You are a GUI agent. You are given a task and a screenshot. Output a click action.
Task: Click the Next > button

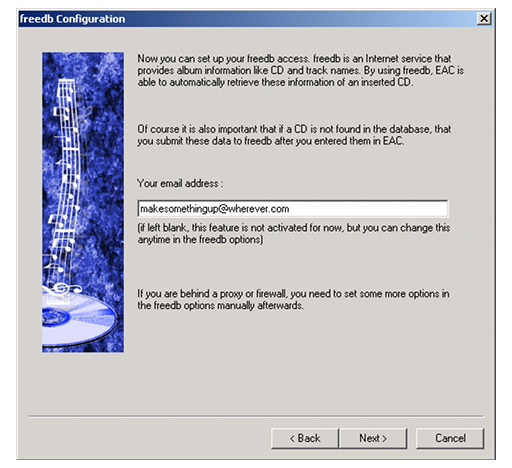[373, 438]
